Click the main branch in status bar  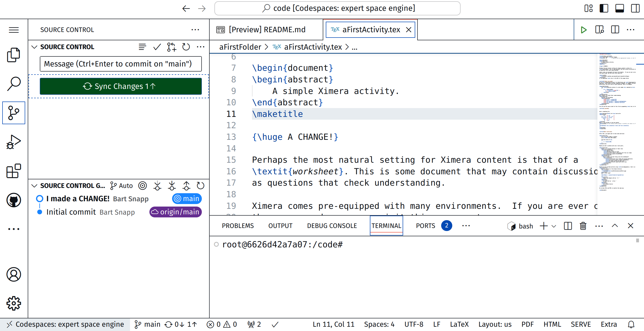[x=148, y=324]
